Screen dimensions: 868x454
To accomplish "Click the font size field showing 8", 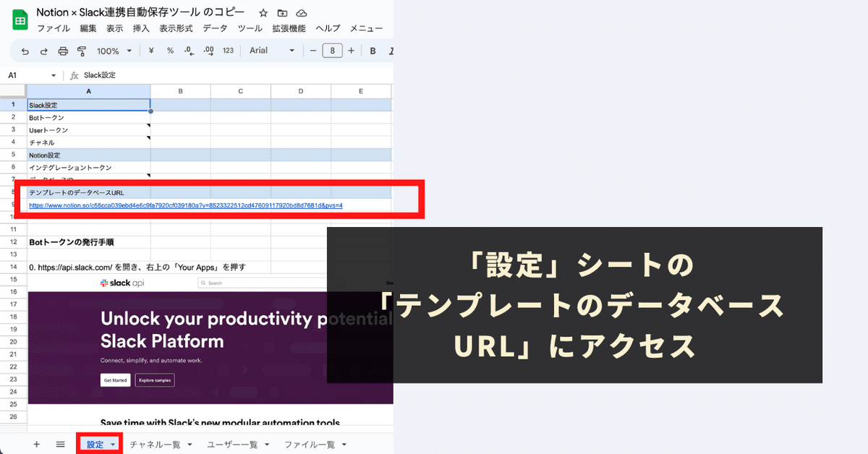I will click(x=332, y=51).
